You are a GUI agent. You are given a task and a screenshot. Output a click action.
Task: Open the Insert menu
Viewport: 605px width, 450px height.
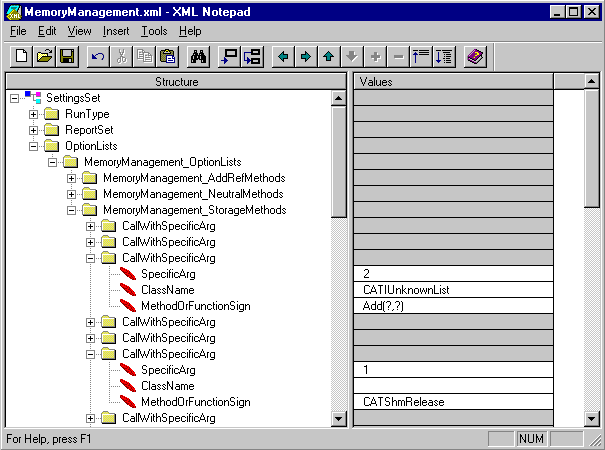pyautogui.click(x=116, y=31)
